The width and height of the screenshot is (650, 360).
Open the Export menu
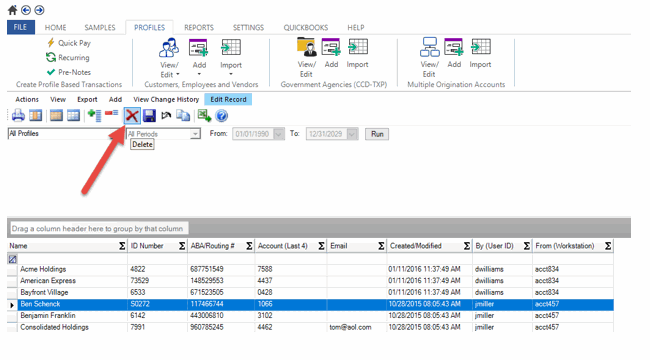(x=87, y=100)
